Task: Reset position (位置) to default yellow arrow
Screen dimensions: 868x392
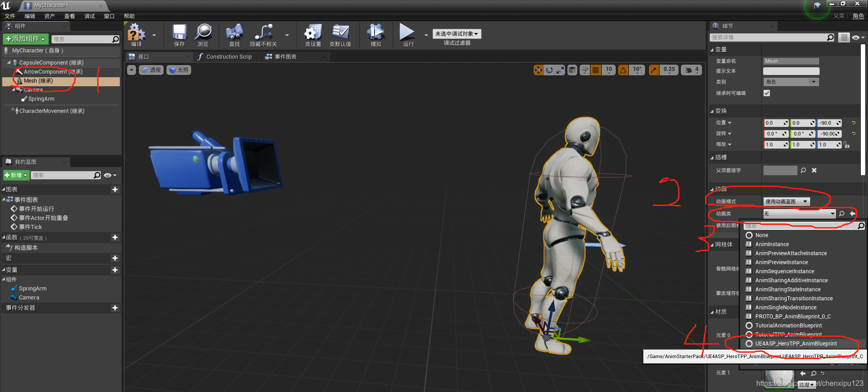Action: [x=854, y=123]
